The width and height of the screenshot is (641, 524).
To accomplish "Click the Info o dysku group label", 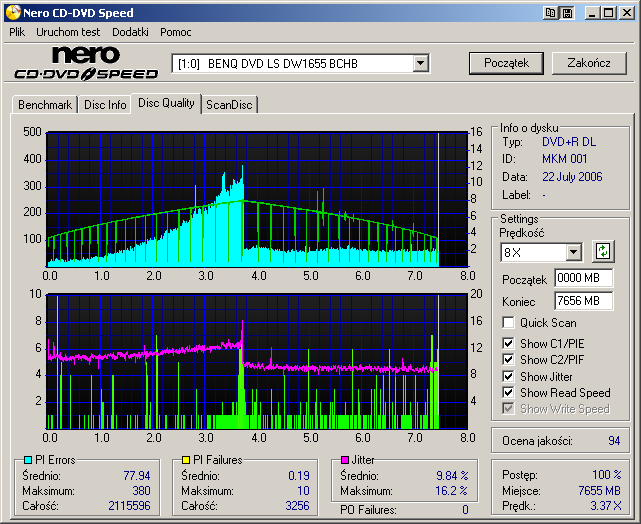I will point(529,128).
